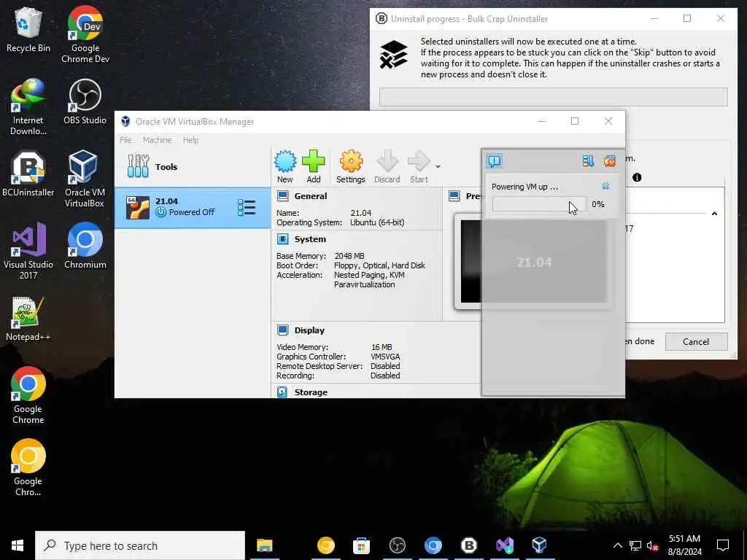Click the Storage section disk icon
The width and height of the screenshot is (747, 560).
(282, 392)
